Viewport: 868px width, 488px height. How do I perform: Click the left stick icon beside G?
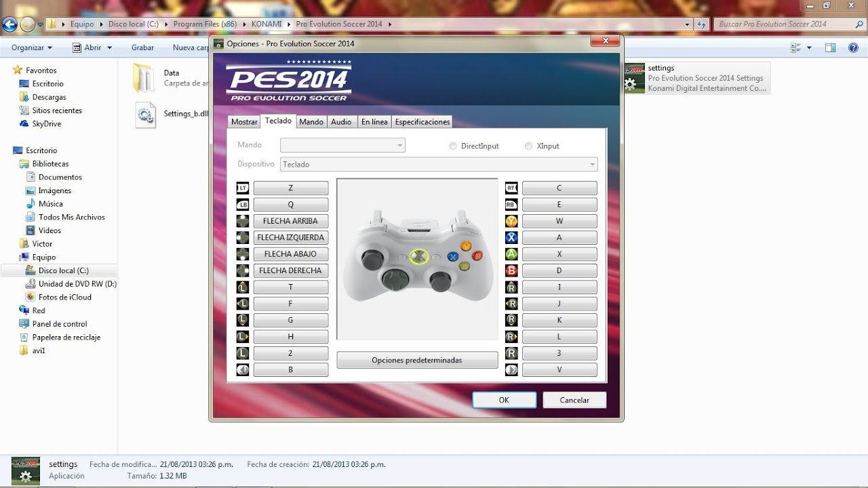tap(243, 320)
